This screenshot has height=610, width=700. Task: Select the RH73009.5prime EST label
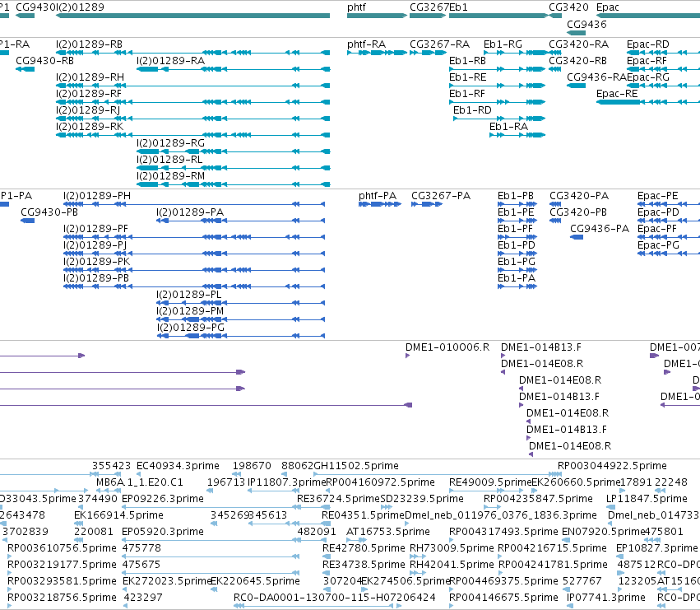coord(452,548)
